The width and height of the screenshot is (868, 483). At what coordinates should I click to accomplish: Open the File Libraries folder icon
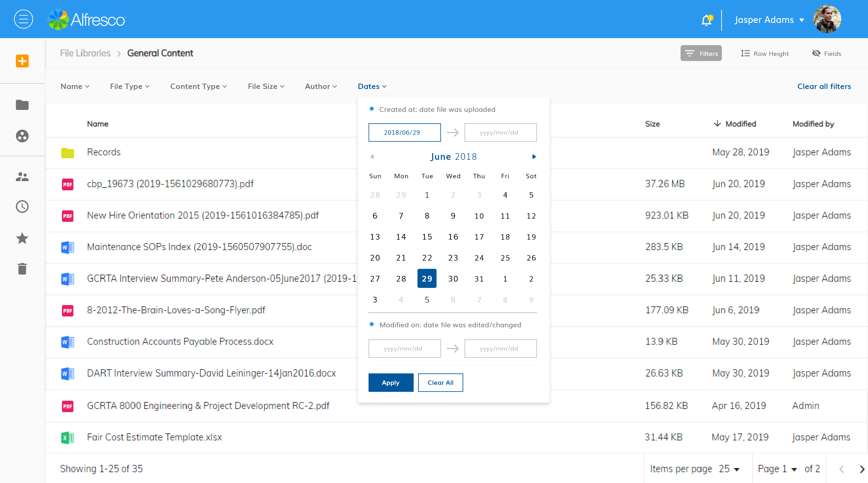22,105
